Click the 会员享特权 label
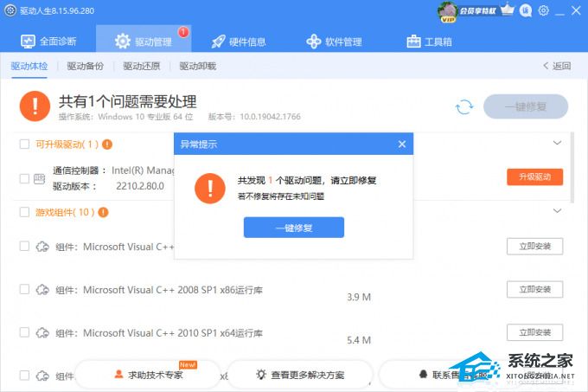This screenshot has height=392, width=588. coord(477,11)
